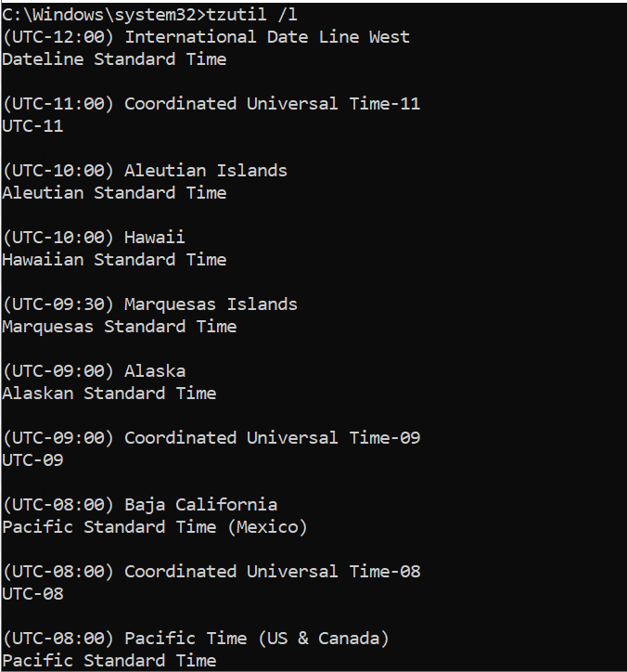Click Coordinated Universal Time-11 display name
Image resolution: width=627 pixels, height=672 pixels.
click(x=273, y=104)
